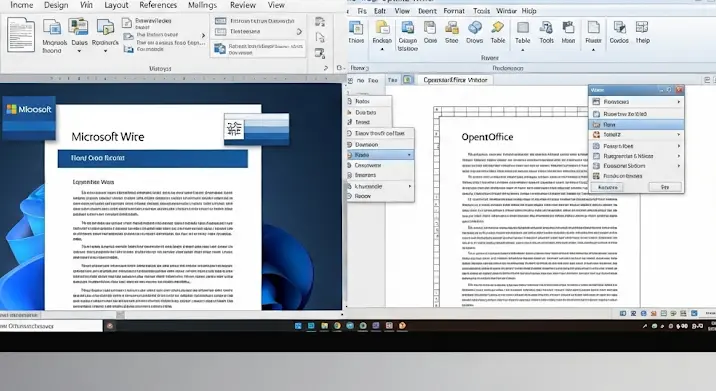Select the OpenOffice document tab
This screenshot has width=716, height=391.
pyautogui.click(x=455, y=80)
